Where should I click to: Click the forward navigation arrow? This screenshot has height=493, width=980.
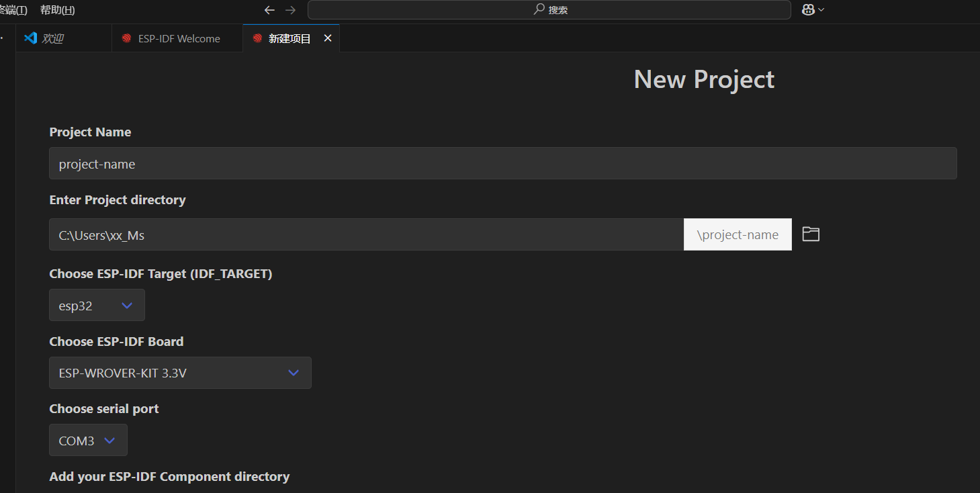[x=289, y=9]
